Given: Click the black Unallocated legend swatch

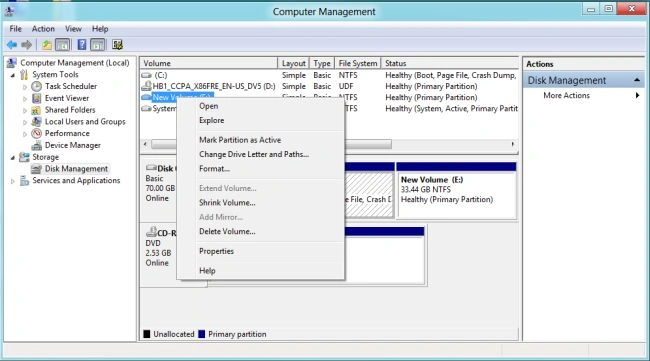Looking at the screenshot, I should [146, 334].
